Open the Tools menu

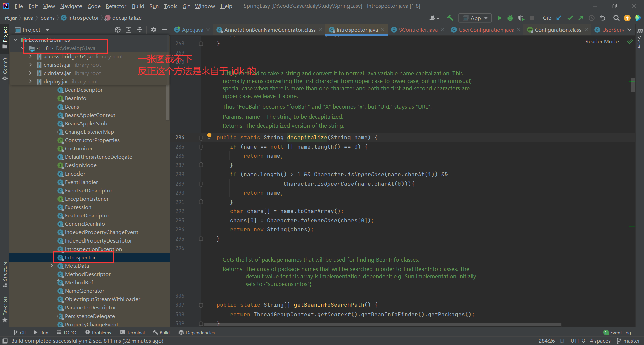pyautogui.click(x=170, y=6)
